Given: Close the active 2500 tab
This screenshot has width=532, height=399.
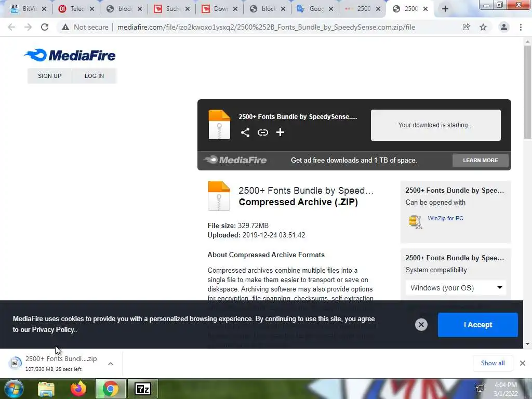Looking at the screenshot, I should 425,9.
